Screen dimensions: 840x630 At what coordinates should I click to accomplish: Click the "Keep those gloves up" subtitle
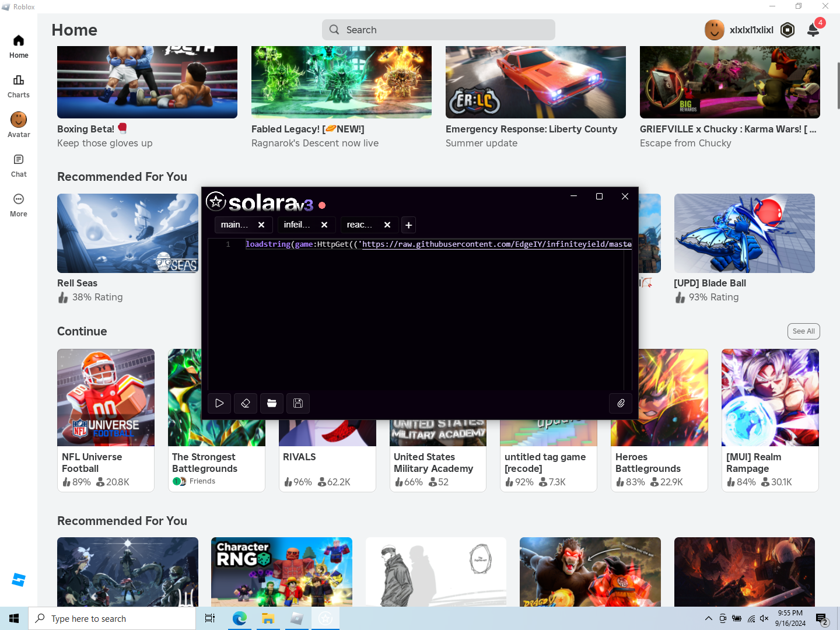pyautogui.click(x=105, y=143)
